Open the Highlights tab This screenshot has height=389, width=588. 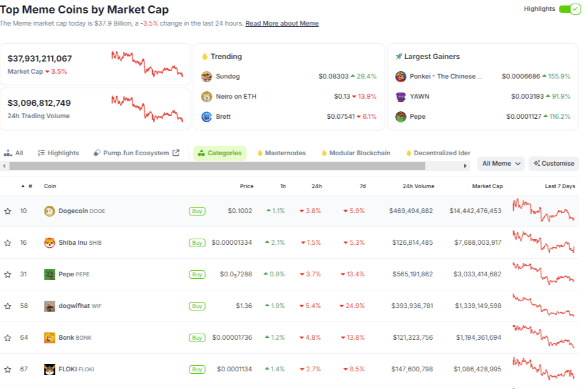58,153
